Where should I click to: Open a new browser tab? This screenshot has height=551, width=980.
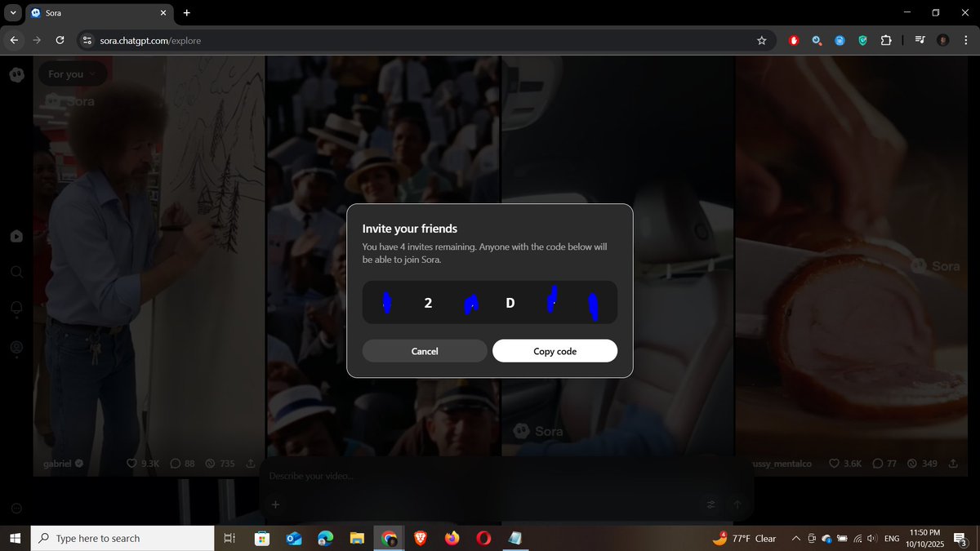(x=186, y=13)
